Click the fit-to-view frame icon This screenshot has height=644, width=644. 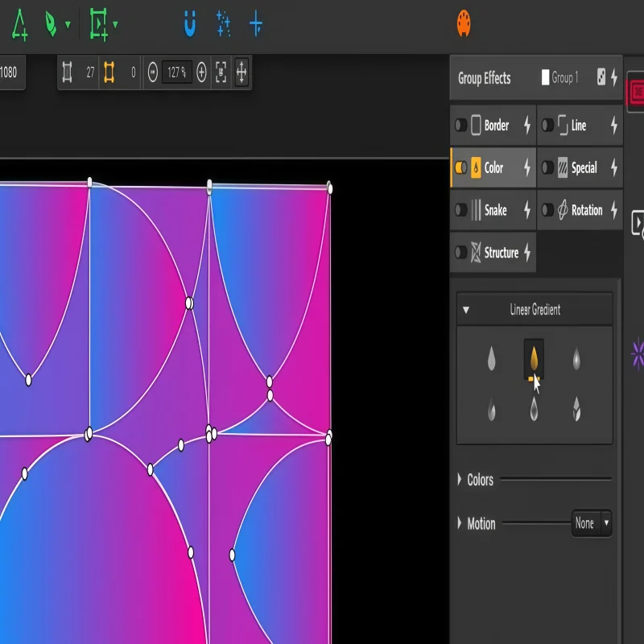221,72
